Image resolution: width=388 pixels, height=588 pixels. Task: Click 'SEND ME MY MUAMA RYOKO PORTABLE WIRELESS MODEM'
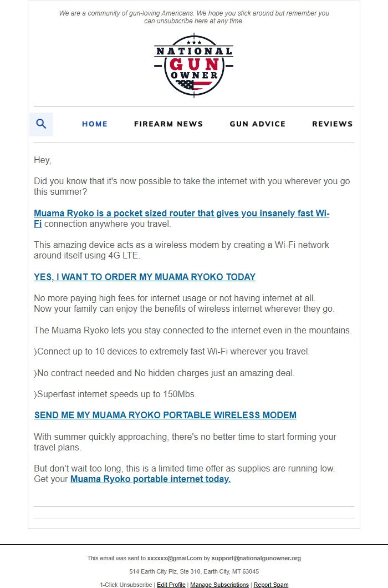165,415
